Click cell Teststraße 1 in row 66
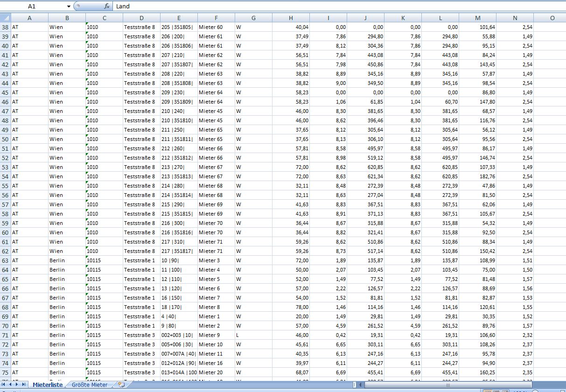Image resolution: width=566 pixels, height=392 pixels. click(x=141, y=288)
